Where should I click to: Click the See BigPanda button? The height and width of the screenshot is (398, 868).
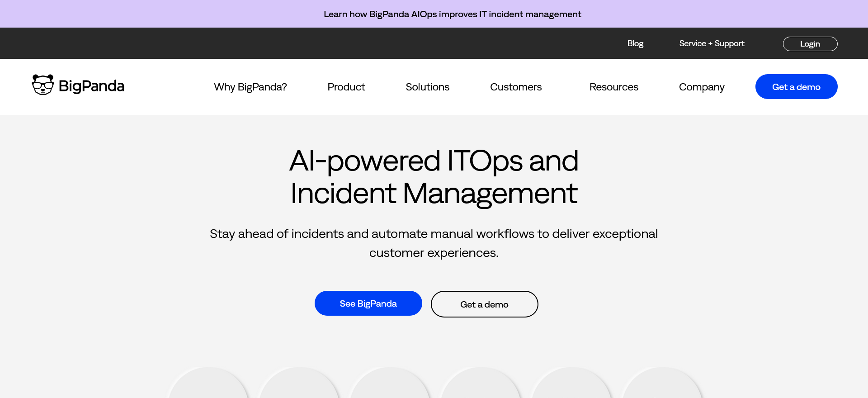(368, 303)
